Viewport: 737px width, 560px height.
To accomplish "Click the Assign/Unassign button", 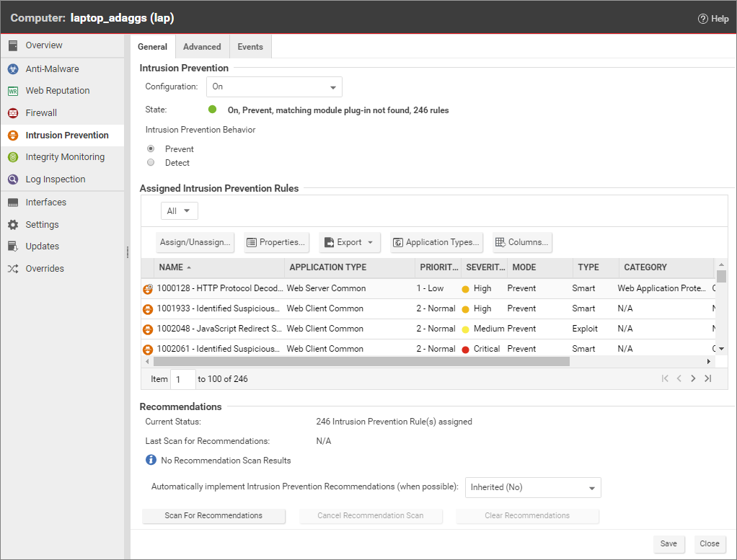I will [195, 242].
